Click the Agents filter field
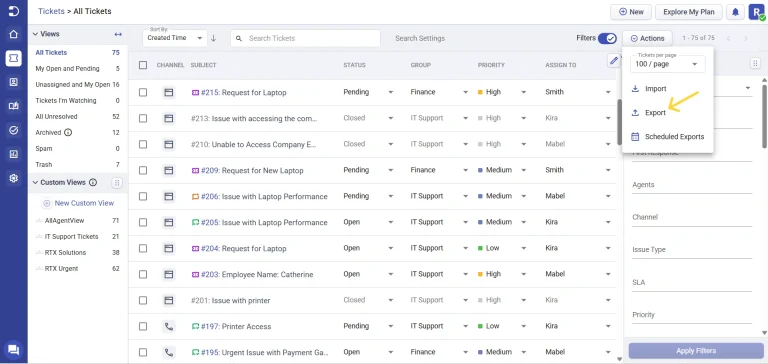The width and height of the screenshot is (768, 364). coord(692,185)
